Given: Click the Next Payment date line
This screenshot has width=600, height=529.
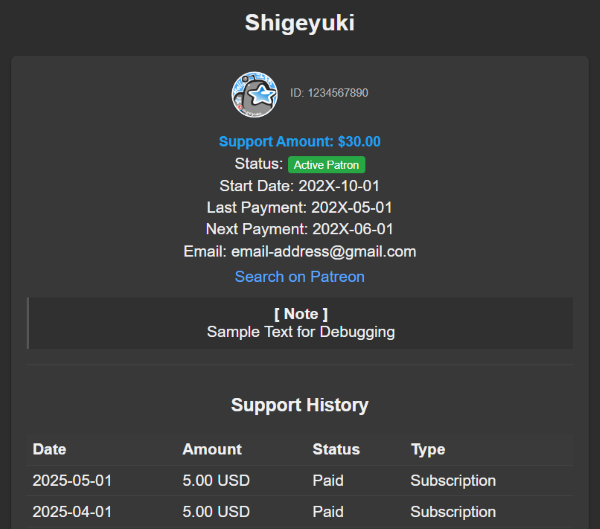Looking at the screenshot, I should (x=300, y=230).
